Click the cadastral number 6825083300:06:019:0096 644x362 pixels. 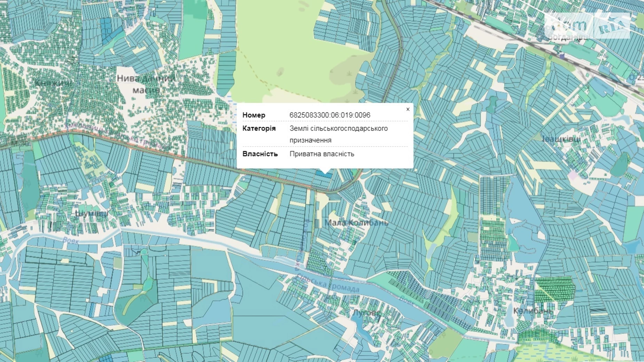330,115
